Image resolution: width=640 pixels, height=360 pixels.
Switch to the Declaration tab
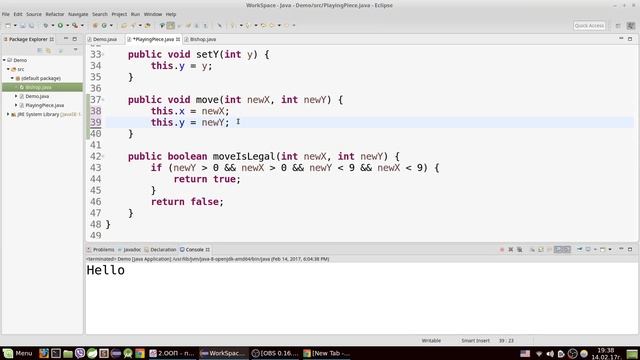160,249
